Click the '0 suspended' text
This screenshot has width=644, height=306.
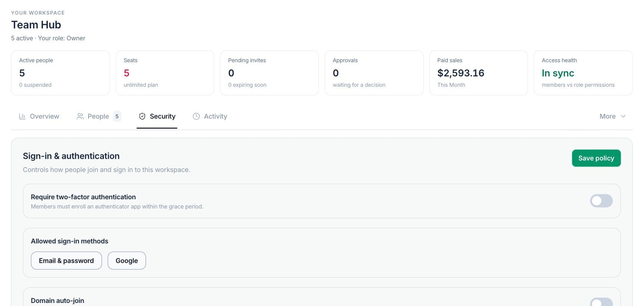(x=35, y=85)
